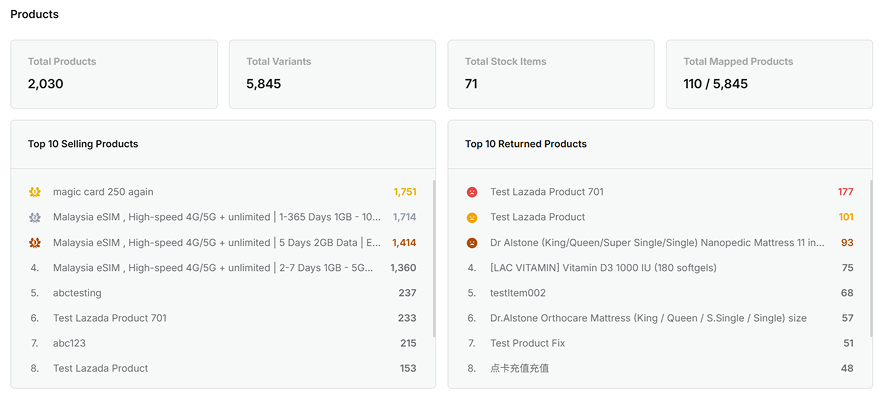Click the 48 returns count

pyautogui.click(x=848, y=369)
